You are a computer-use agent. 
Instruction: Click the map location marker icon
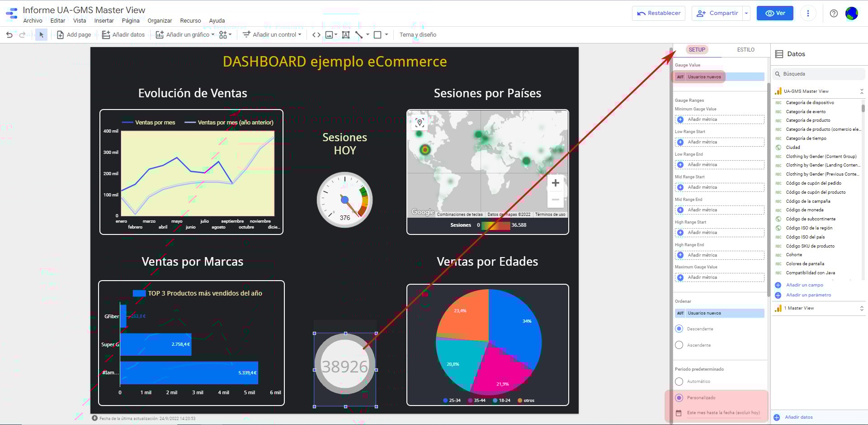point(420,123)
